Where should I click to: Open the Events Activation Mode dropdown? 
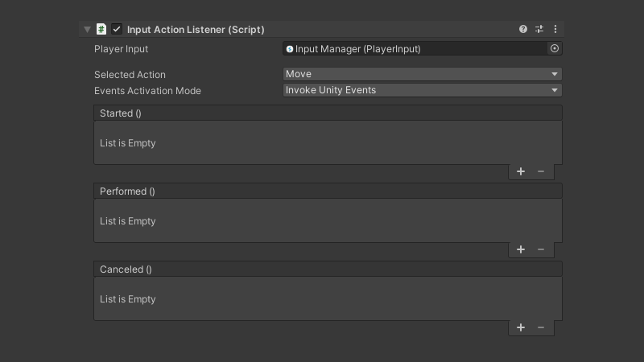tap(422, 90)
